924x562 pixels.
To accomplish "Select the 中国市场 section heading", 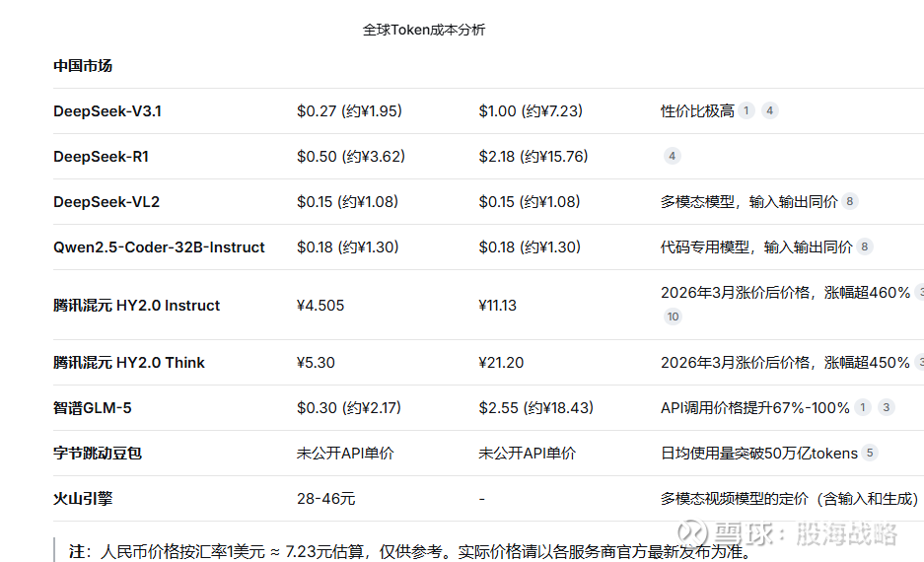I will [83, 66].
